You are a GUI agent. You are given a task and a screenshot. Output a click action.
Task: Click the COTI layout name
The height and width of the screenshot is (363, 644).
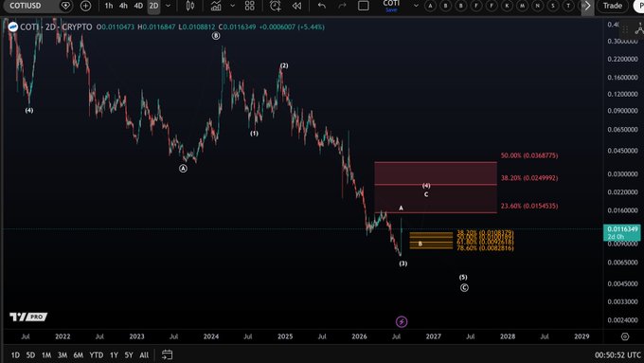(x=391, y=4)
